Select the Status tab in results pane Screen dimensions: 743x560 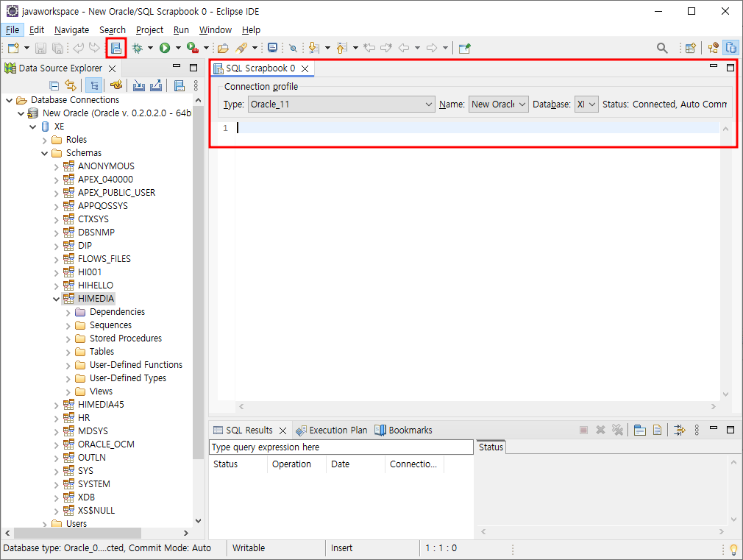(x=491, y=447)
